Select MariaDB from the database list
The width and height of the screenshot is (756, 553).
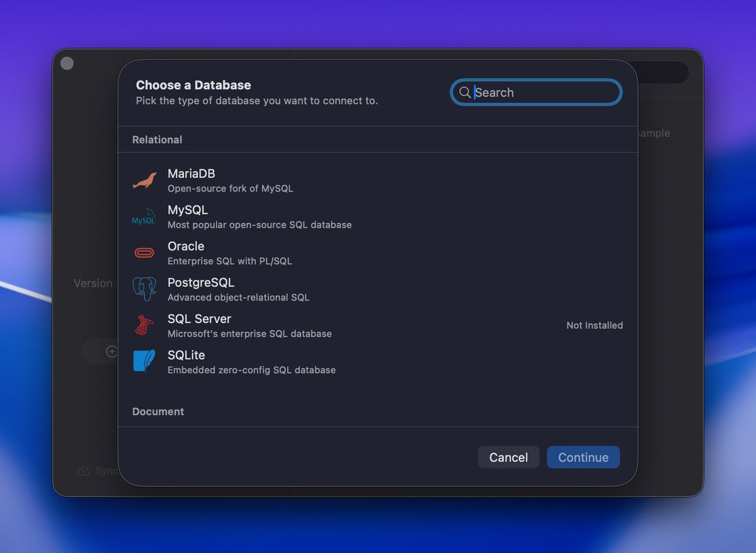(377, 180)
